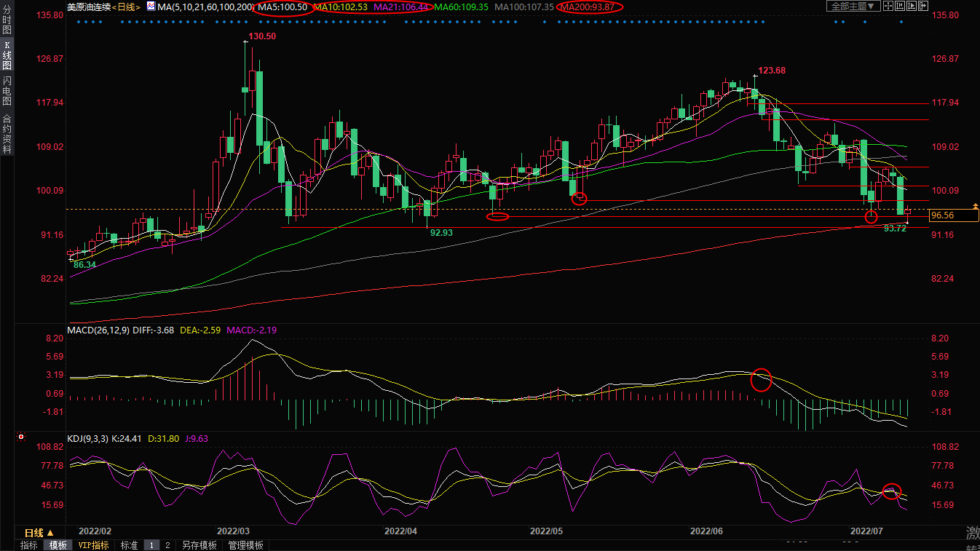The image size is (980, 551).
Task: Click the MA indicator chart icon
Action: [151, 7]
